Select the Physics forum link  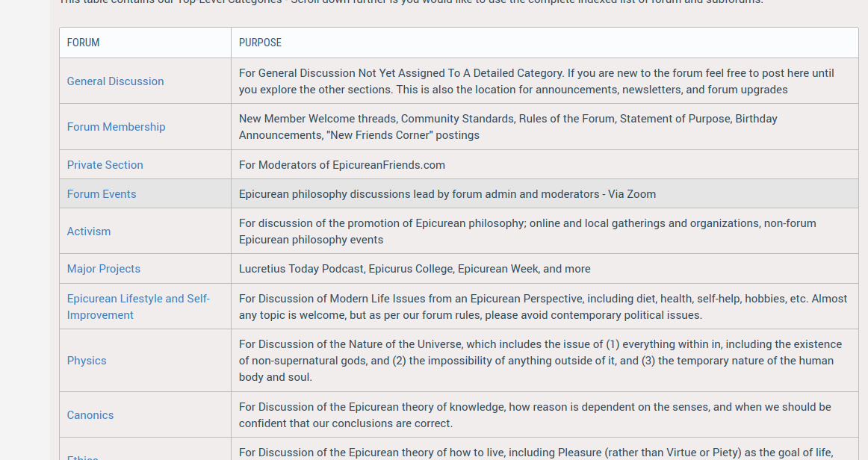click(87, 361)
